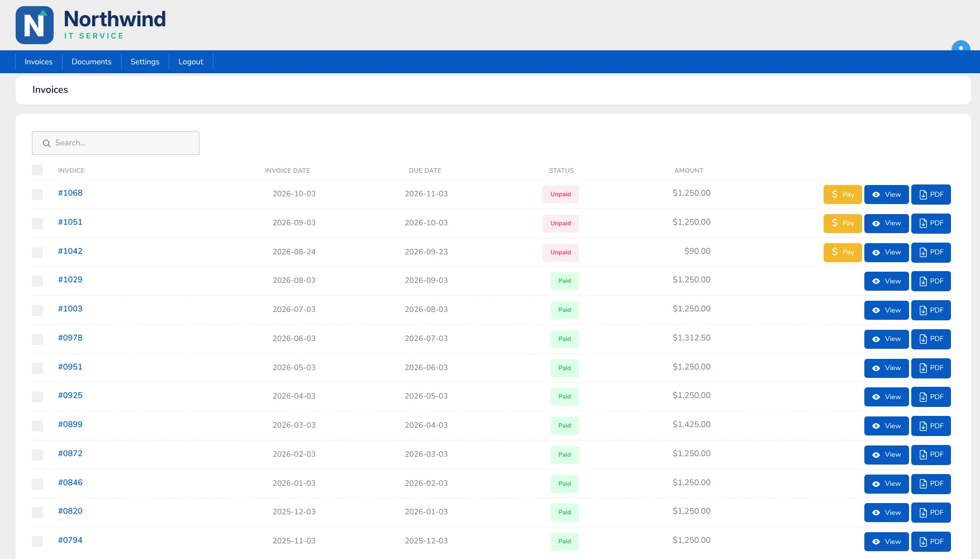Click the STATUS column header

pyautogui.click(x=561, y=170)
